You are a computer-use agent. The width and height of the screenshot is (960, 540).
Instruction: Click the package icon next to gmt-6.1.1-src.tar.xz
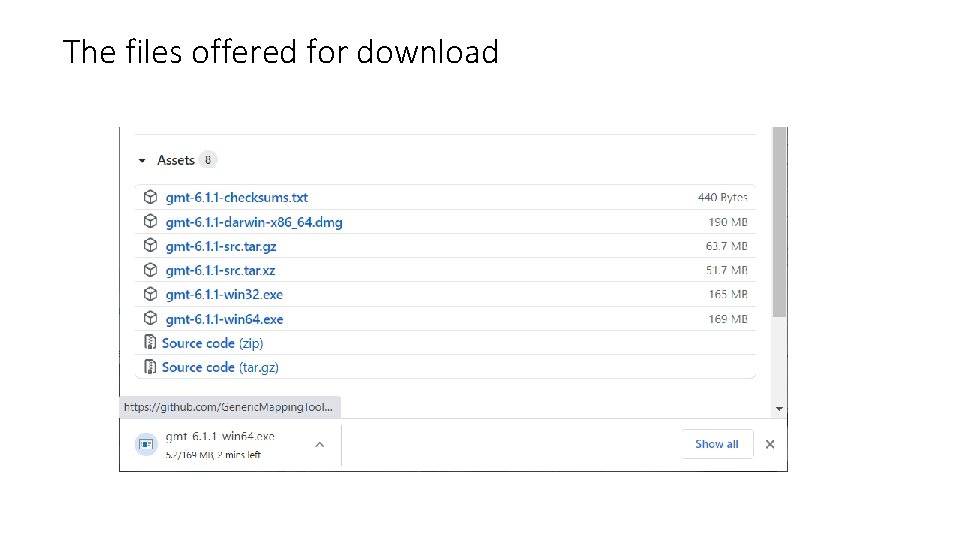point(149,270)
